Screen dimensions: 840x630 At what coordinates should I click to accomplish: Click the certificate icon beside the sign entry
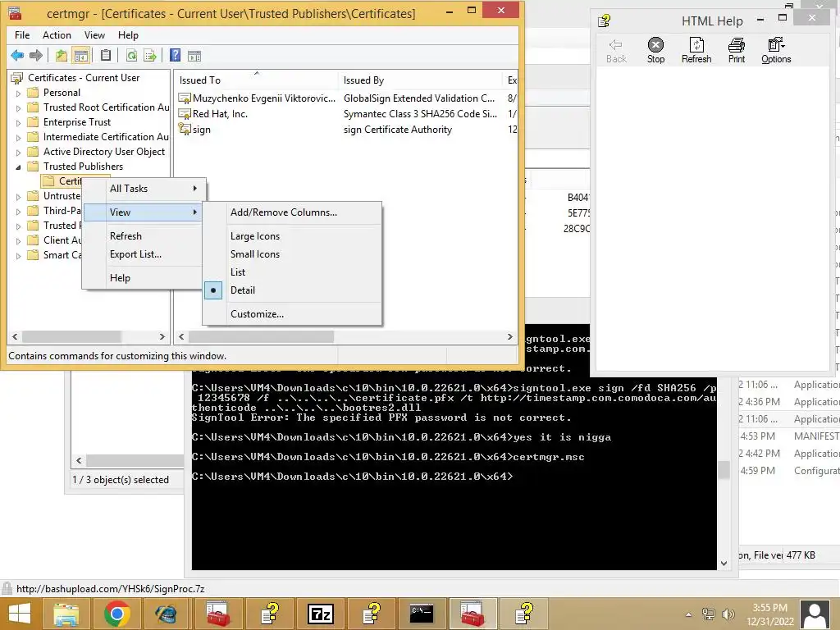pos(185,129)
